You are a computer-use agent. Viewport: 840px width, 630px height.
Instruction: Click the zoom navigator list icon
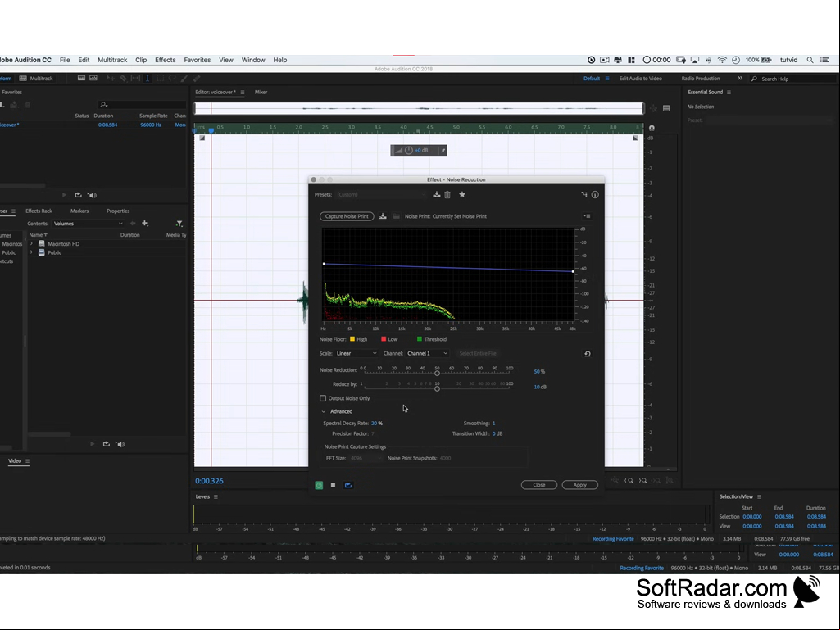[666, 109]
